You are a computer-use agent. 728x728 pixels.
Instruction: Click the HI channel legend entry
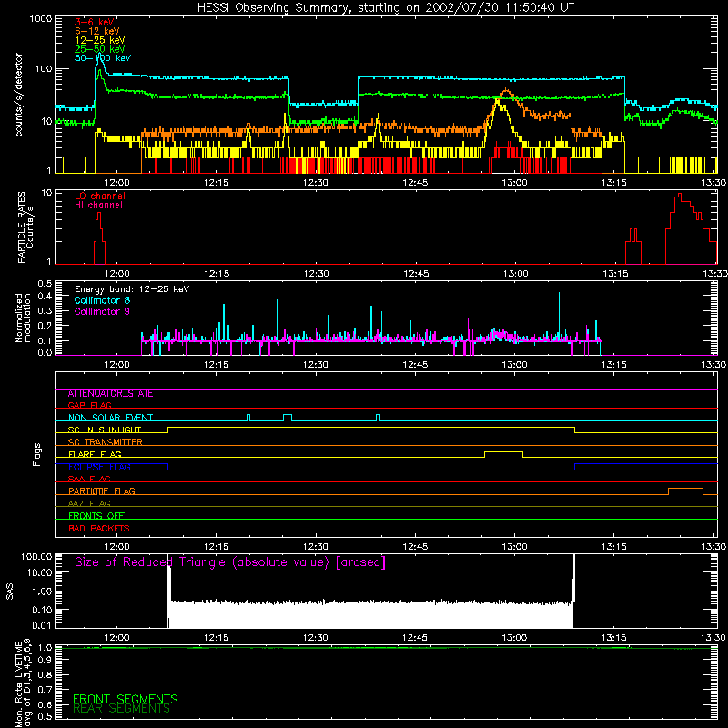click(x=99, y=206)
